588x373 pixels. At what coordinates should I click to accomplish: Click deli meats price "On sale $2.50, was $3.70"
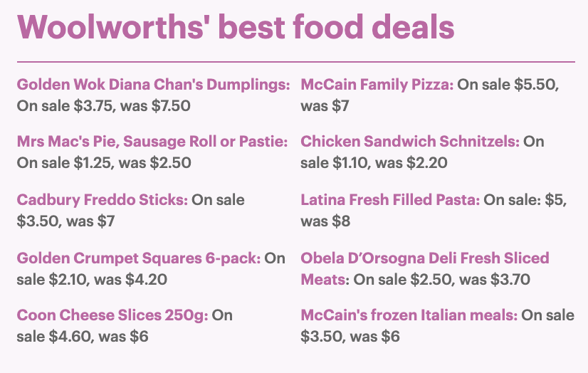pyautogui.click(x=442, y=280)
